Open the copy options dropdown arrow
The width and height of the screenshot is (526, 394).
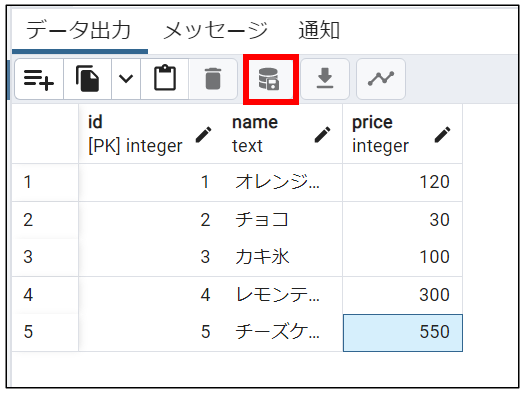coord(126,79)
